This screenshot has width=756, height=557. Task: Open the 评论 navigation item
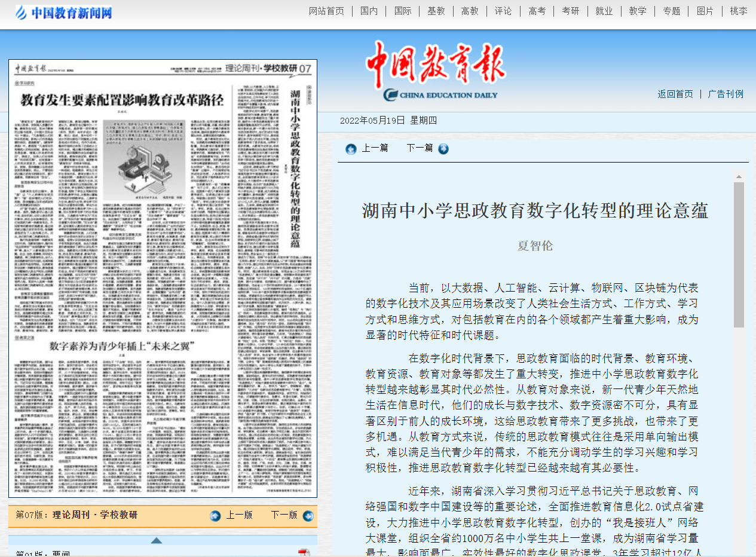pyautogui.click(x=503, y=11)
